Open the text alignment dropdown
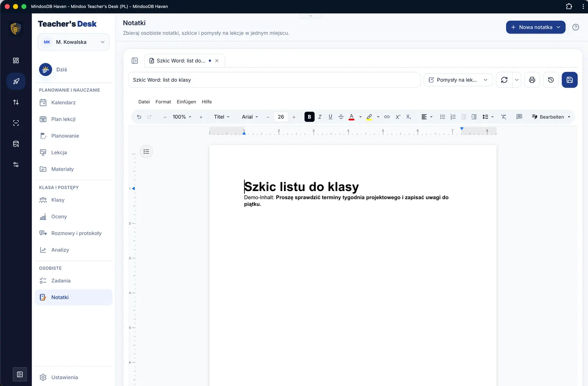588x386 pixels. (427, 117)
